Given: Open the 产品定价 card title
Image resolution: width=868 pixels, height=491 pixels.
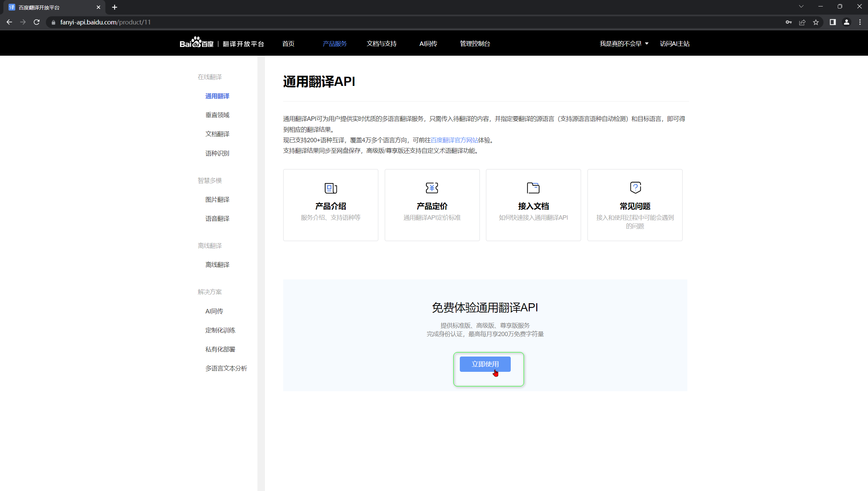Looking at the screenshot, I should [x=432, y=206].
